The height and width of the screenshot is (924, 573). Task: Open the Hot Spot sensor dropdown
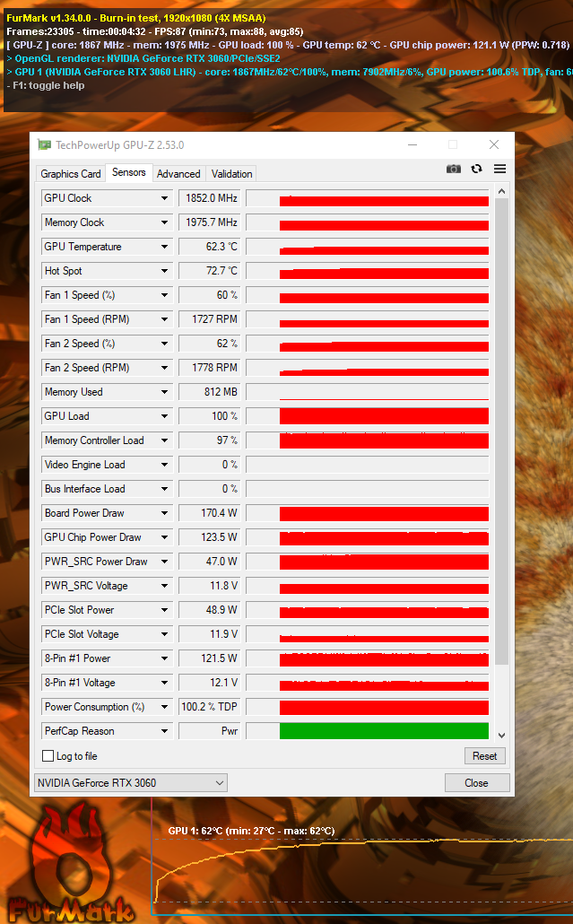pyautogui.click(x=165, y=271)
